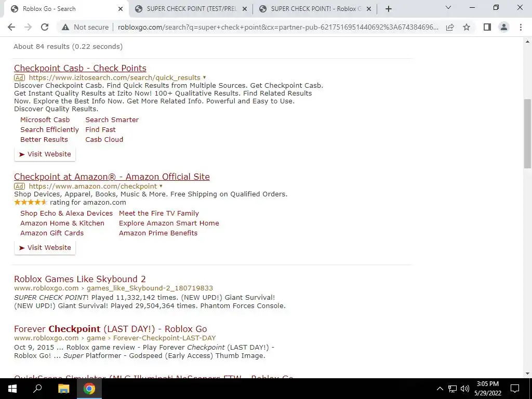Image resolution: width=532 pixels, height=399 pixels.
Task: Open the Casb Cloud sitelink
Action: [104, 139]
